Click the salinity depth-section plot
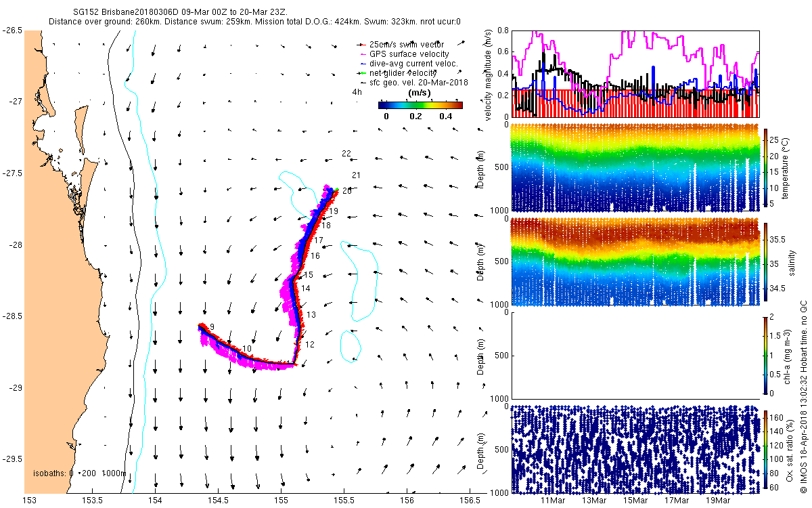812x508 pixels. tap(636, 261)
